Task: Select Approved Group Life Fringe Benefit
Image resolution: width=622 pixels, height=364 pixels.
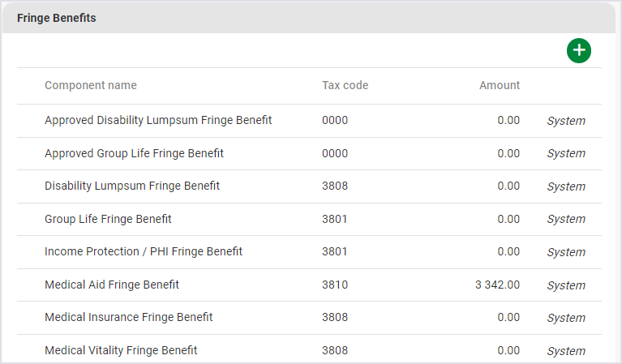Action: click(x=134, y=153)
